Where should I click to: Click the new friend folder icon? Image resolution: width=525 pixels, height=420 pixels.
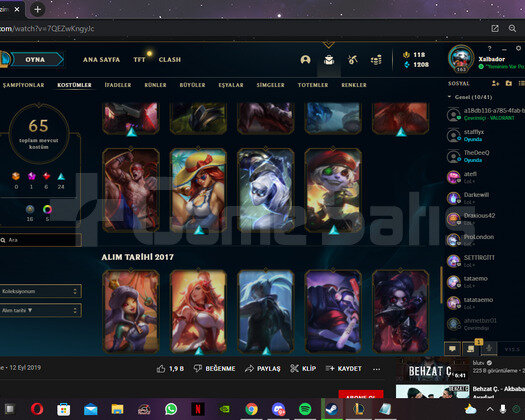pos(509,83)
